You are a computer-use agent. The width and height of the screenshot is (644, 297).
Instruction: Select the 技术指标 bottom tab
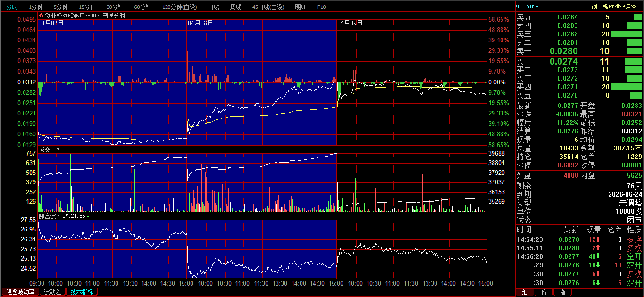point(82,292)
